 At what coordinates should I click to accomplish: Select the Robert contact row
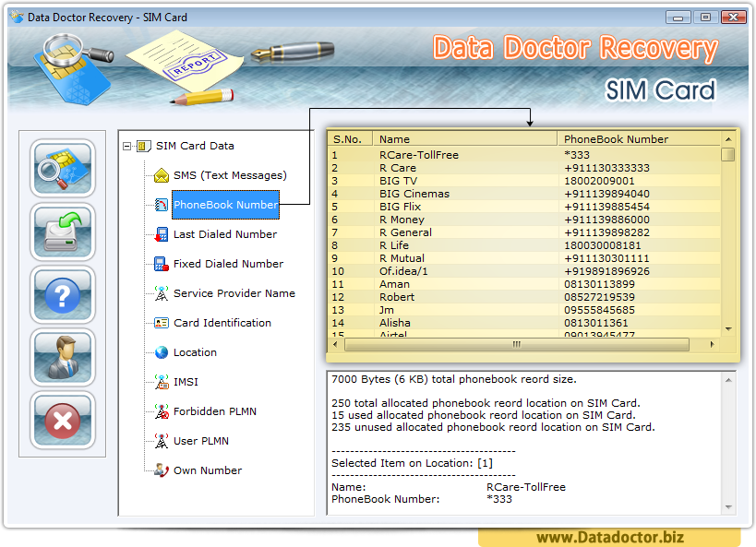(x=524, y=297)
